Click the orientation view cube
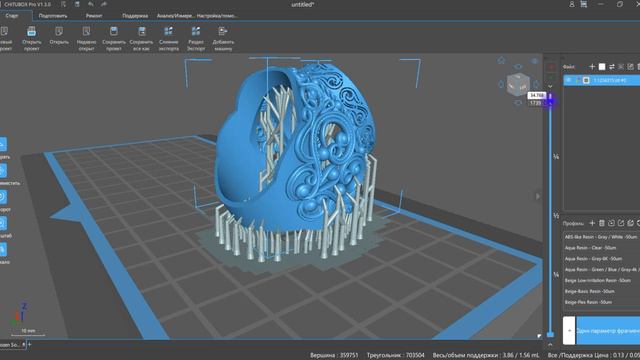This screenshot has width=640, height=360. pyautogui.click(x=518, y=84)
